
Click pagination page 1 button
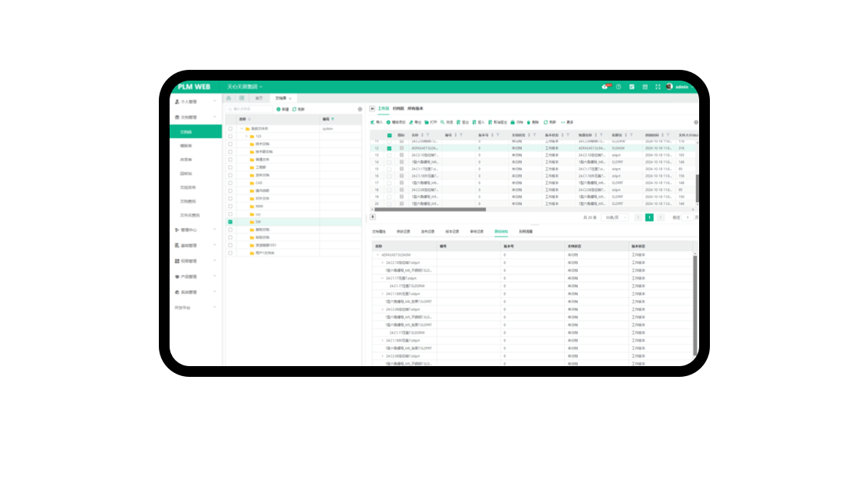[x=649, y=217]
